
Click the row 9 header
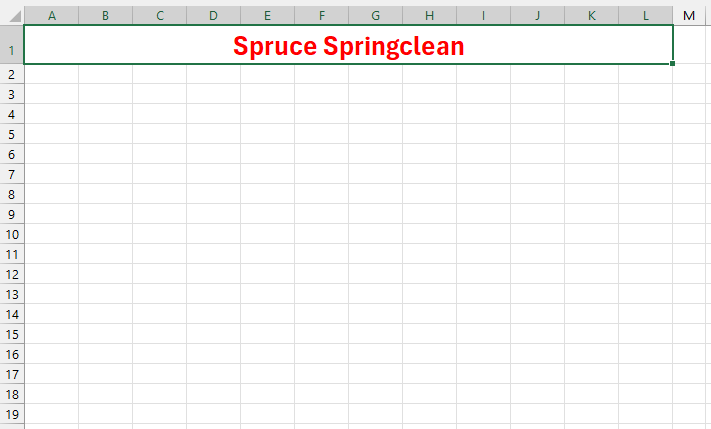pos(12,214)
